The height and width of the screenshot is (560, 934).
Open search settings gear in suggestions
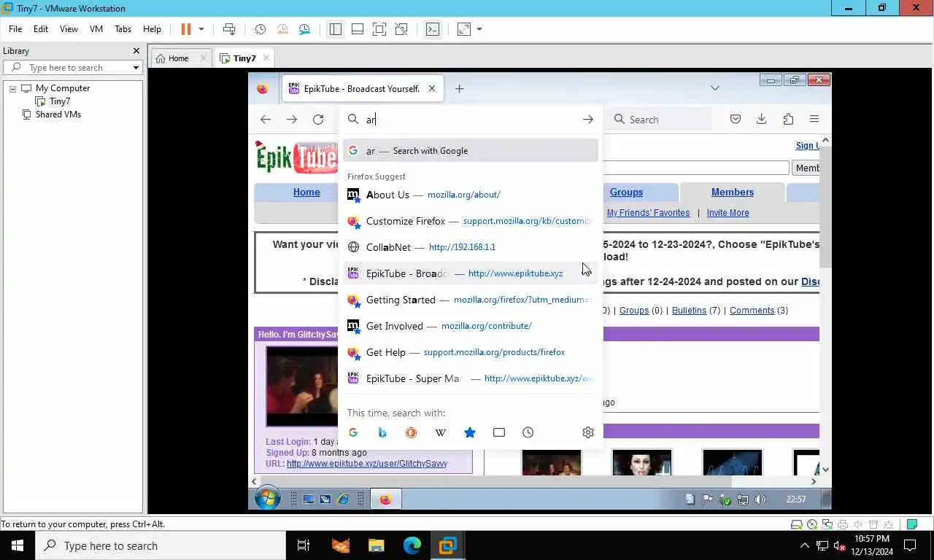588,432
